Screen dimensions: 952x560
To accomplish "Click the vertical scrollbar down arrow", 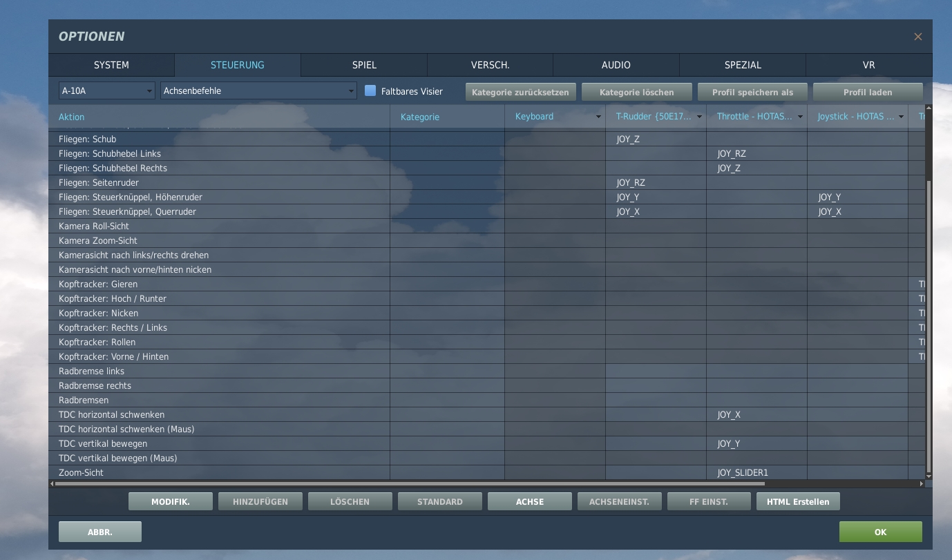I will (929, 476).
